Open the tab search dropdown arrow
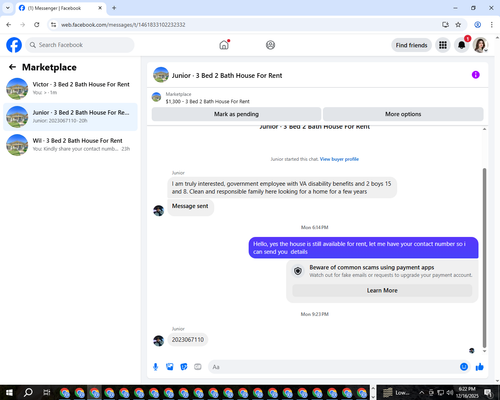Screen dimensions: 500x400 pos(8,8)
